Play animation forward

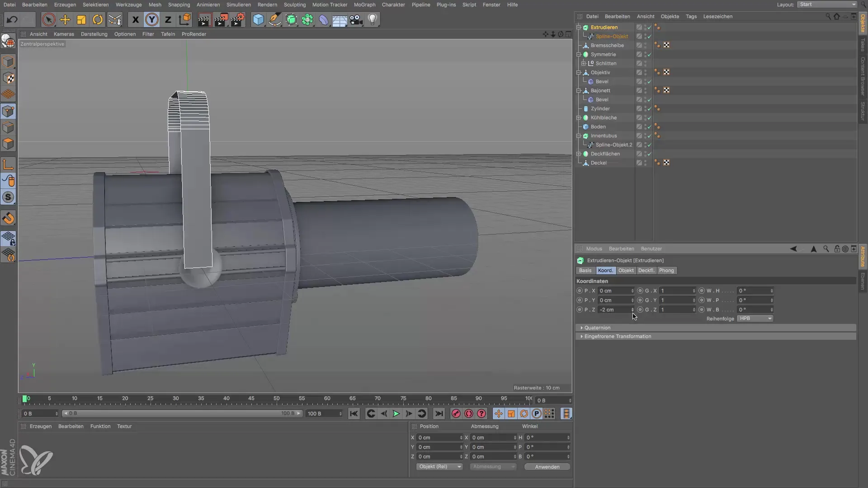coord(396,413)
